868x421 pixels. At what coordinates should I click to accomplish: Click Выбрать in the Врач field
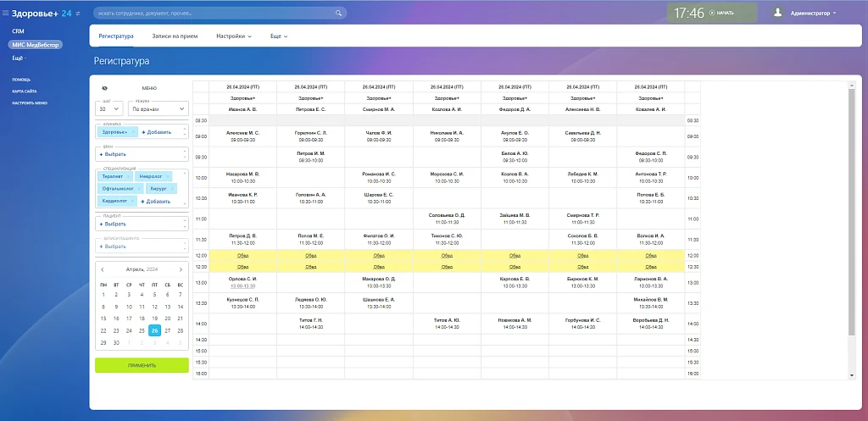click(113, 154)
